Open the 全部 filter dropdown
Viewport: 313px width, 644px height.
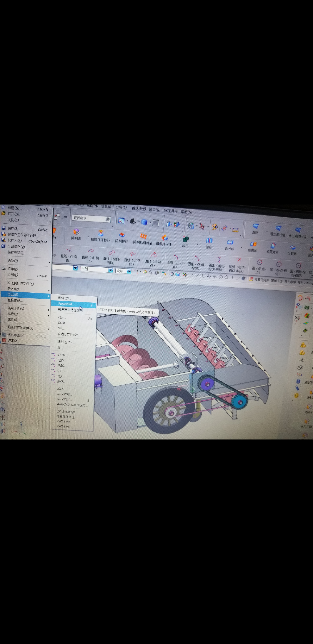pos(123,271)
